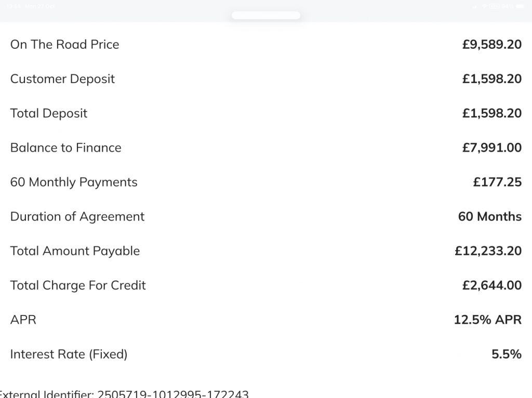This screenshot has width=532, height=398.
Task: Tap the Wi-Fi status icon
Action: (484, 6)
